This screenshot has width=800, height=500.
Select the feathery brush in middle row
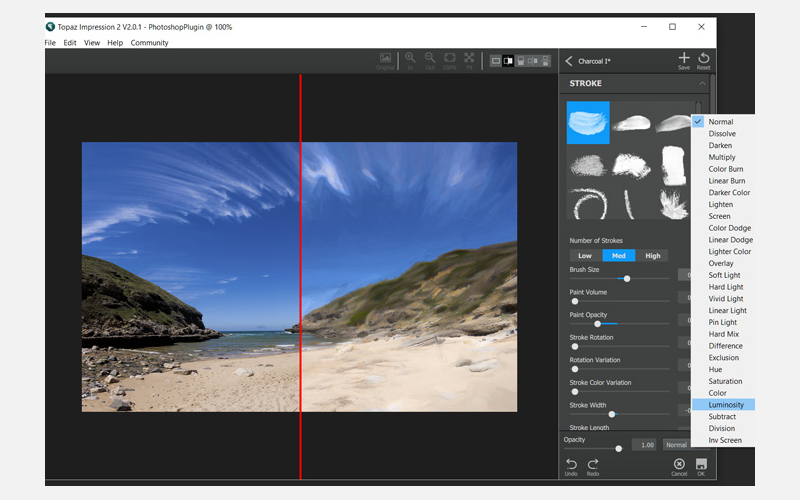click(631, 166)
